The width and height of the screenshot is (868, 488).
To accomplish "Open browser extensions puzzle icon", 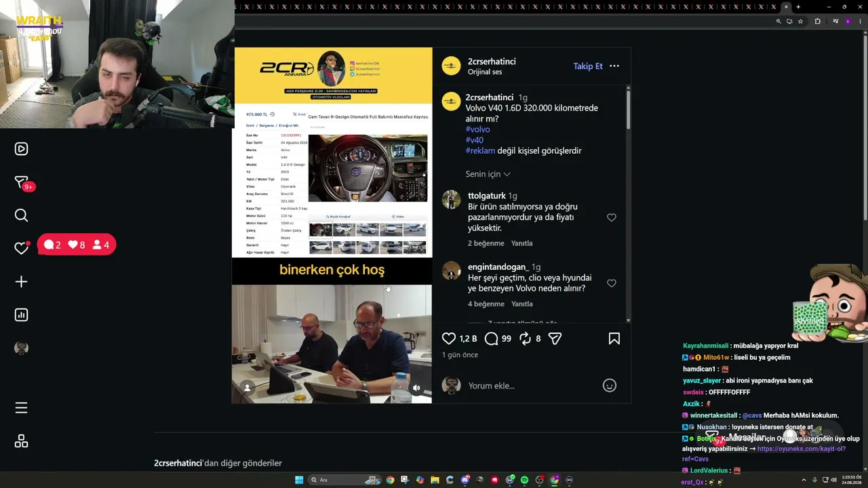I will 817,22.
